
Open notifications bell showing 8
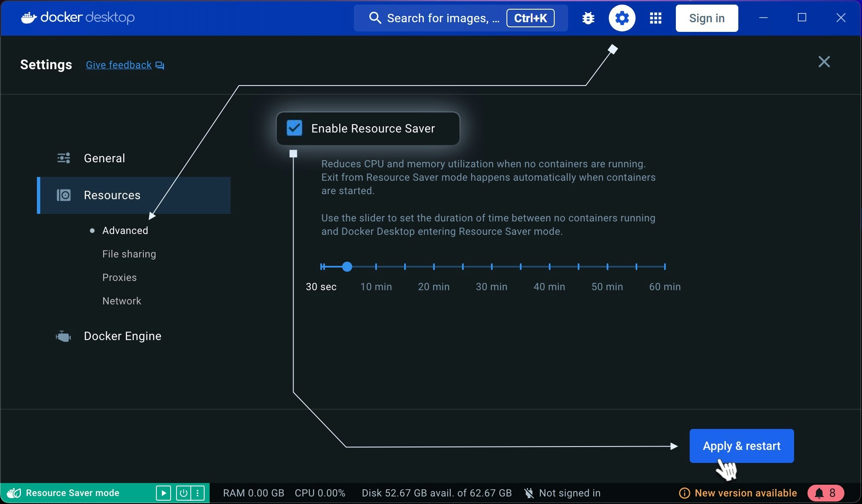click(x=825, y=493)
